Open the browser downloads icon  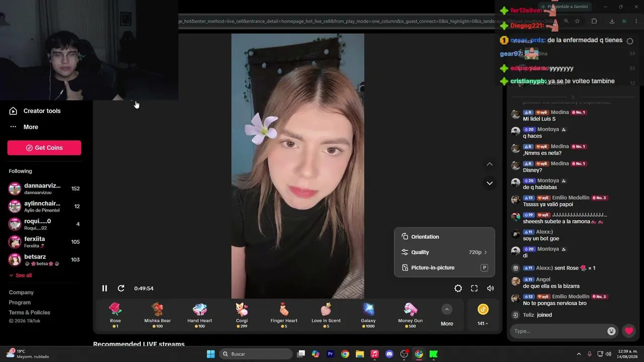(x=612, y=21)
